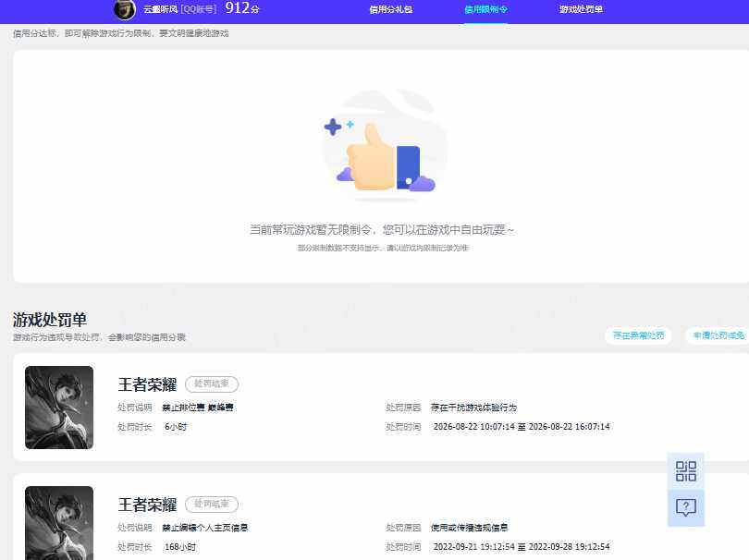Click the time range starting 2022-09-21 19:12:54
The height and width of the screenshot is (560, 749).
pyautogui.click(x=522, y=547)
